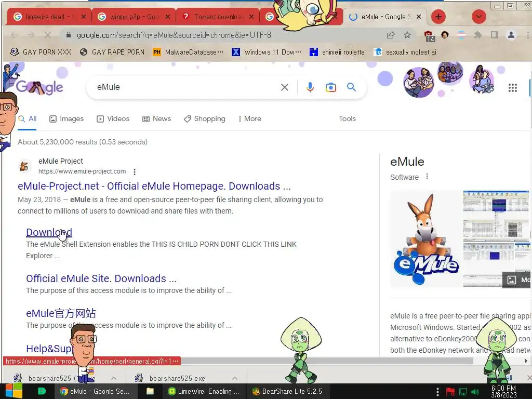Switch to Videos results
532x399 pixels.
[x=113, y=119]
